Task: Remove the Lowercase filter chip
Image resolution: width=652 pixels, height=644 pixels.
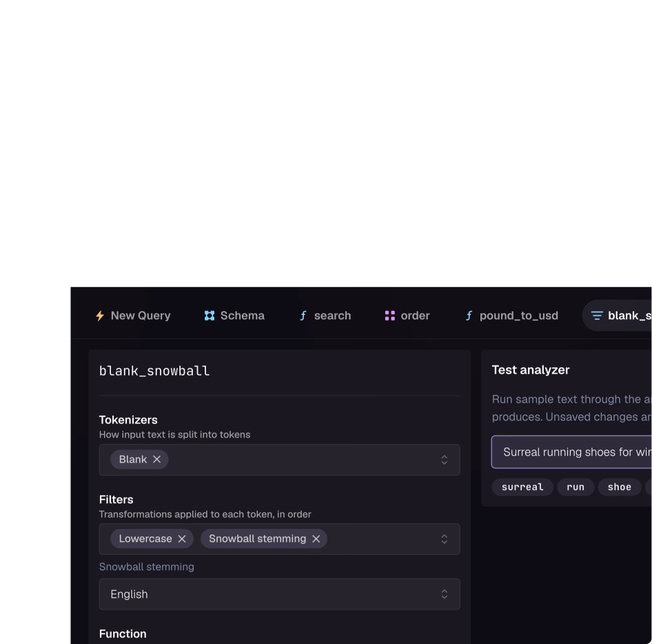Action: tap(182, 539)
